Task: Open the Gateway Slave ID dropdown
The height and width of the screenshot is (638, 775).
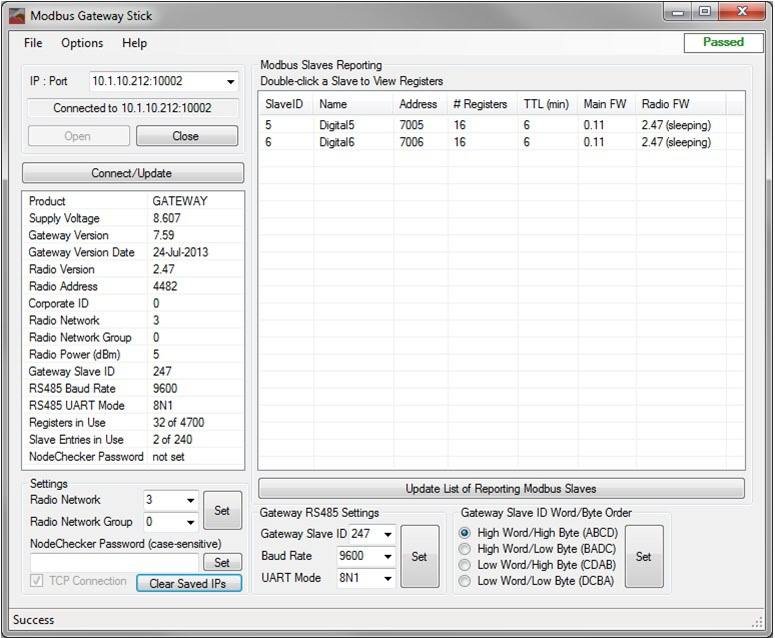Action: [x=388, y=534]
